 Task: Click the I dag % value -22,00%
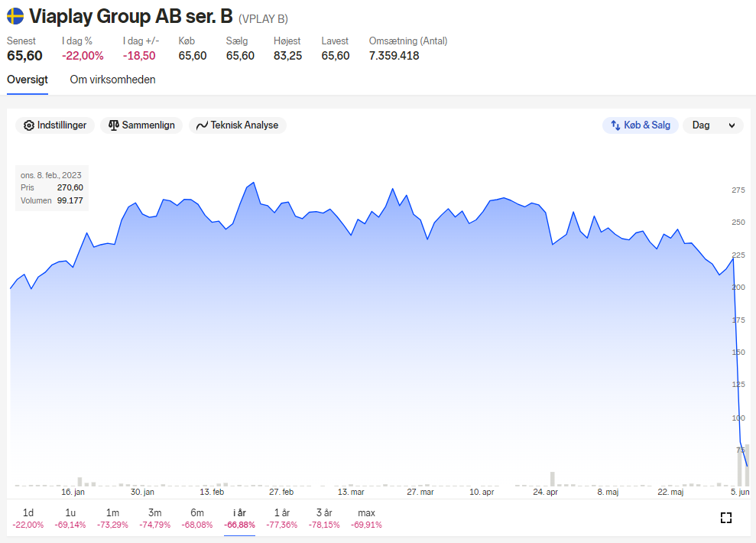[x=83, y=56]
